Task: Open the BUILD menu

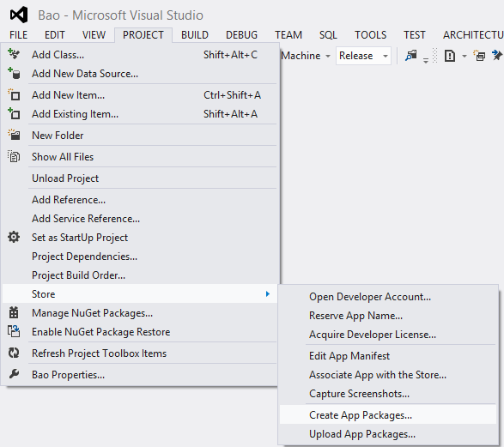Action: point(195,34)
